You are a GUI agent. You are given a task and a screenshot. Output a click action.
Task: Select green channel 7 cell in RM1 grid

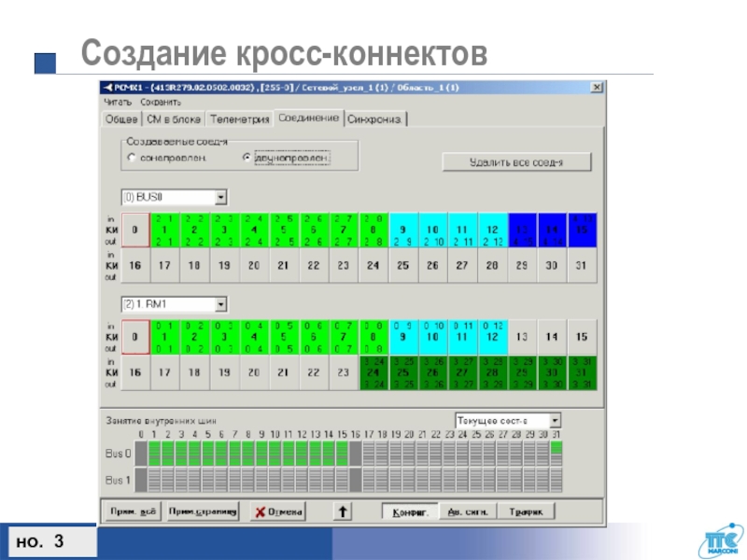[344, 337]
